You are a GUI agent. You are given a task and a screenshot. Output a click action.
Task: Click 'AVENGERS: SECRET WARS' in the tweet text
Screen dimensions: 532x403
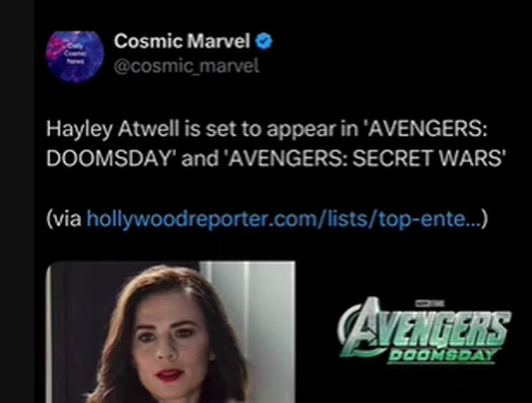[364, 159]
